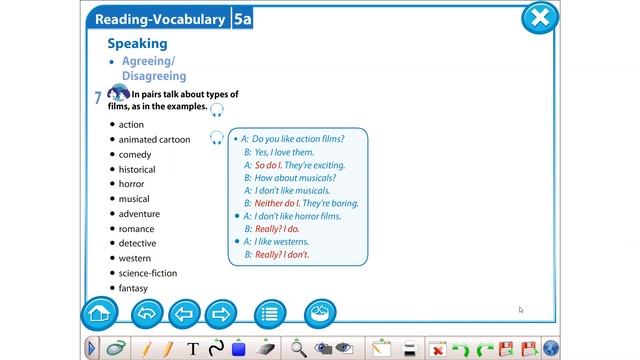Open the contents list button
Image resolution: width=640 pixels, height=360 pixels.
pos(270,314)
